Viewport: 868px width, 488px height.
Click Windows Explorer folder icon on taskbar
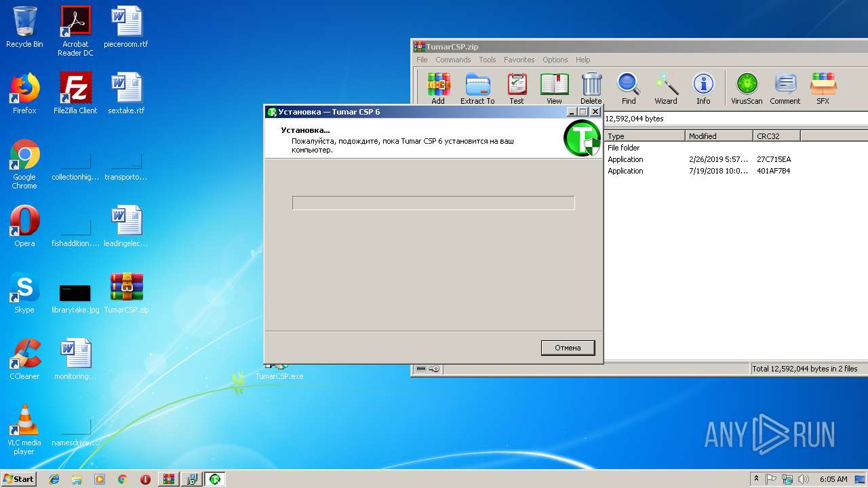[77, 479]
